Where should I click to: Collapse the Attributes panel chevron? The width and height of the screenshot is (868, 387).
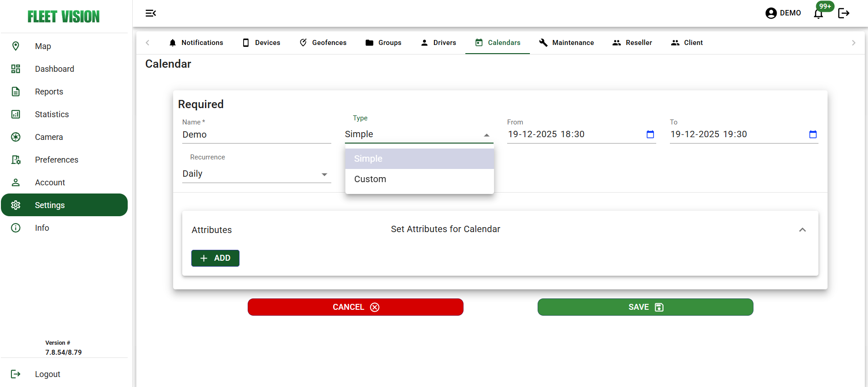click(803, 230)
